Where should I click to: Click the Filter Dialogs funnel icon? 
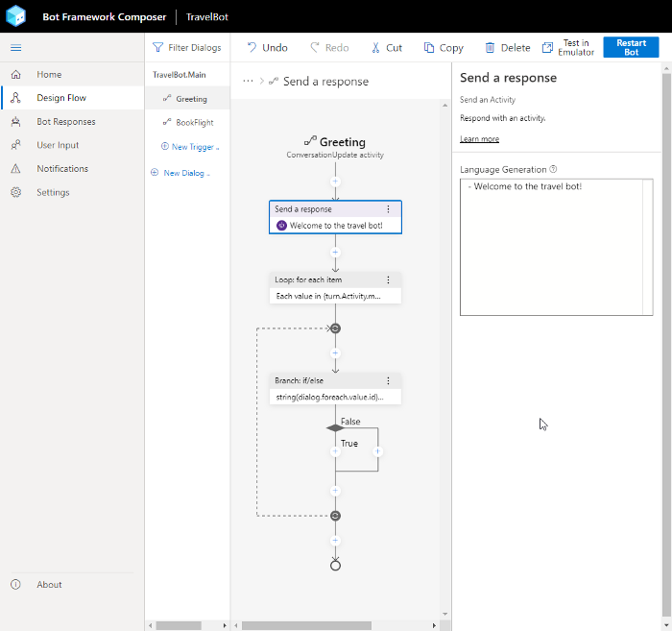coord(158,48)
